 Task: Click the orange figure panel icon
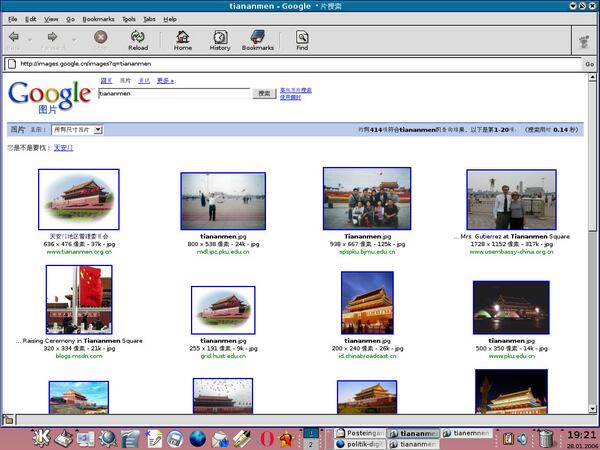pyautogui.click(x=286, y=439)
